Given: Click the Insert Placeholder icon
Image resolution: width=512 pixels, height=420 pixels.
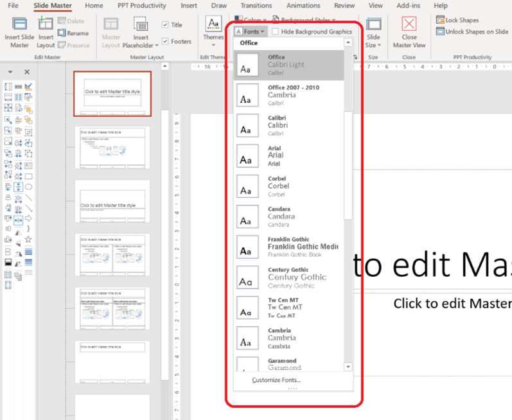Looking at the screenshot, I should pos(141,24).
